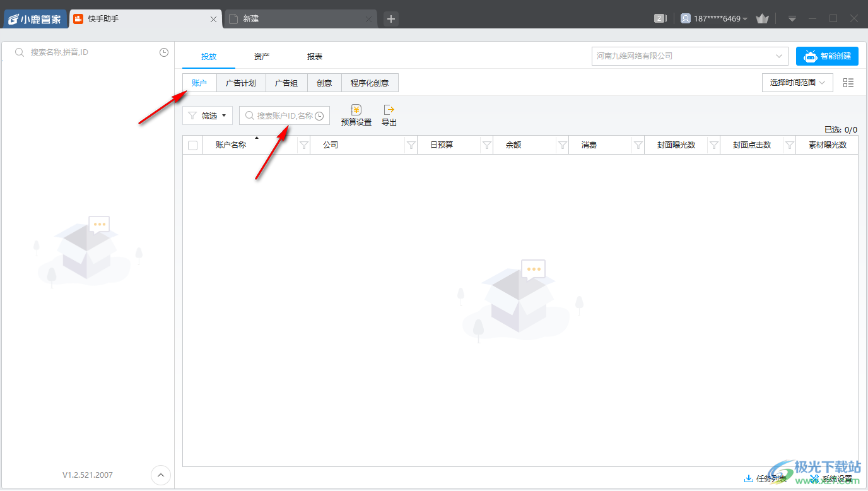This screenshot has height=491, width=868.
Task: Click the 小鹿管家 logo tab
Action: tap(35, 19)
